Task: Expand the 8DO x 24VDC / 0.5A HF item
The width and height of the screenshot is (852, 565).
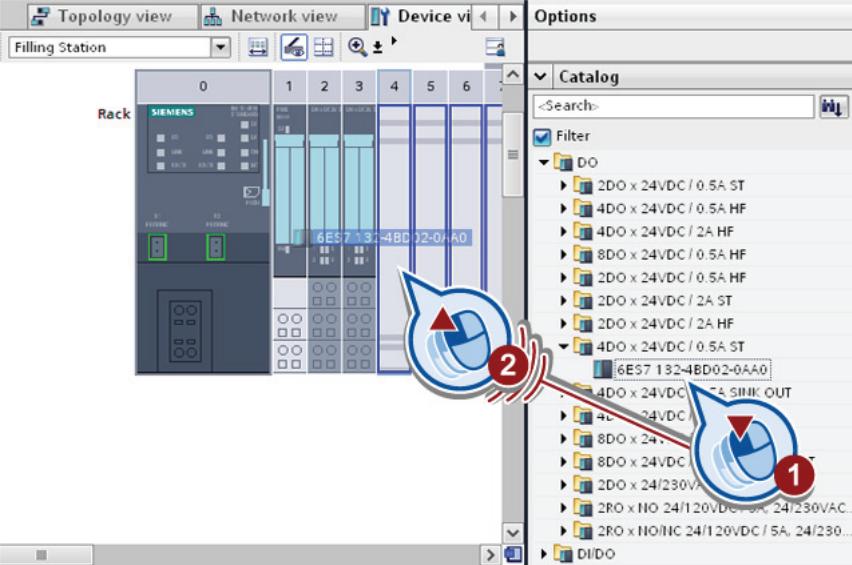Action: tap(563, 254)
